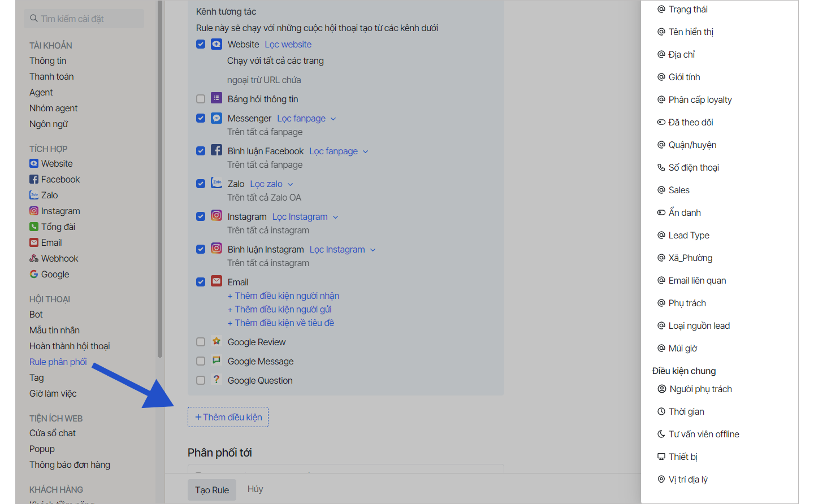This screenshot has height=504, width=814.
Task: Select the Số điện thoại phone icon condition
Action: pos(661,168)
